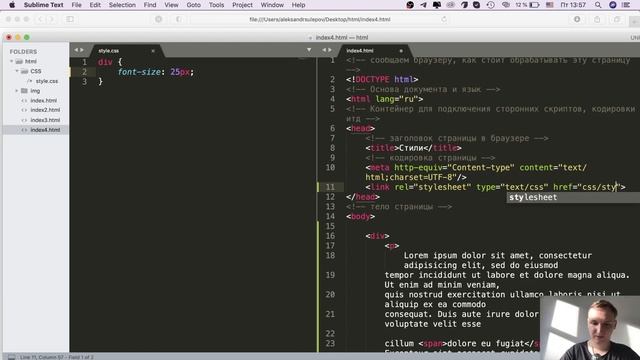Collapse the html folder in sidebar

pos(11,61)
